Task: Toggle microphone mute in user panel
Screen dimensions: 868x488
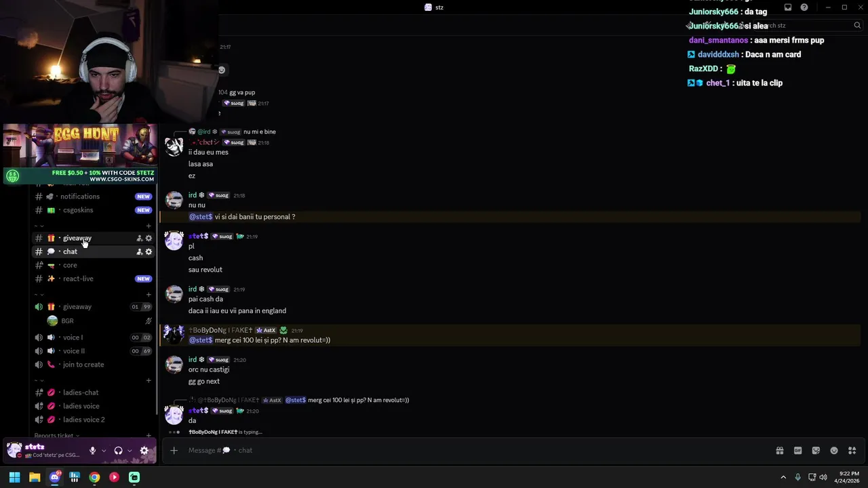Action: coord(92,451)
